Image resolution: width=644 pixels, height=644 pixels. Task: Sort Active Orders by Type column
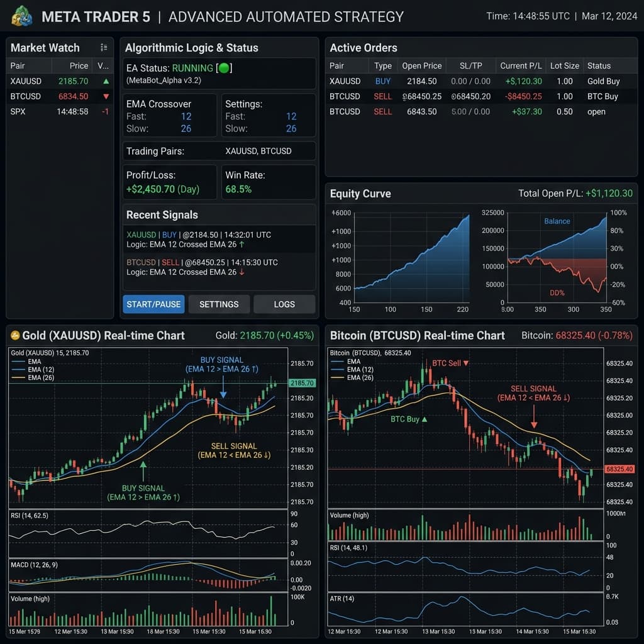click(x=383, y=65)
